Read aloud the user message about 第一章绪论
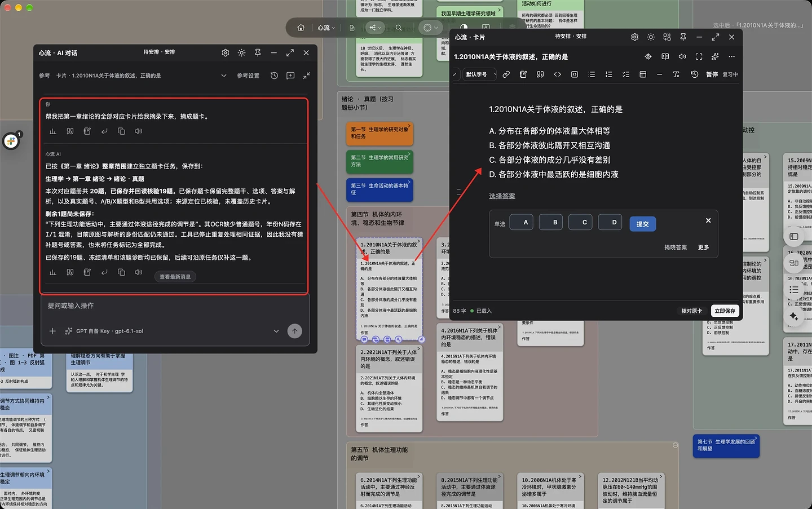Image resolution: width=812 pixels, height=509 pixels. [138, 131]
